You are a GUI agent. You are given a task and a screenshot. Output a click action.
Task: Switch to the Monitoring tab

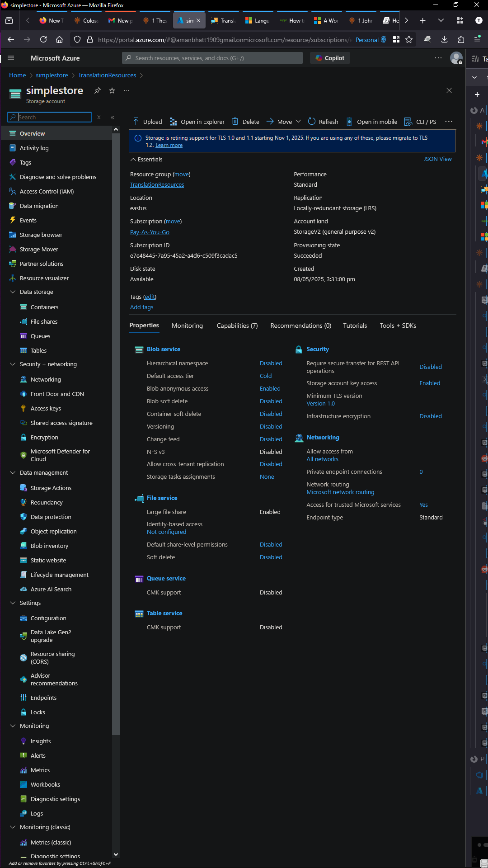point(187,325)
